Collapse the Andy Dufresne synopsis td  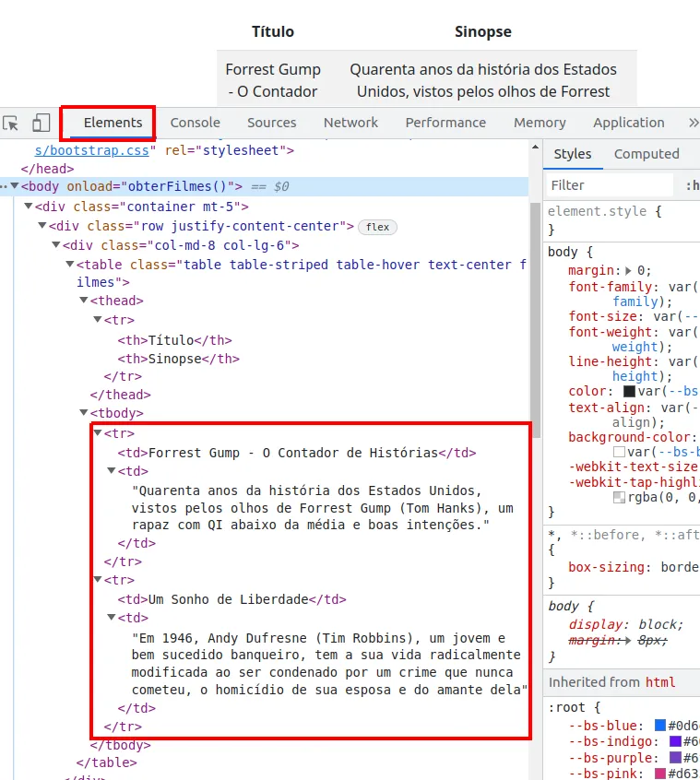(112, 618)
